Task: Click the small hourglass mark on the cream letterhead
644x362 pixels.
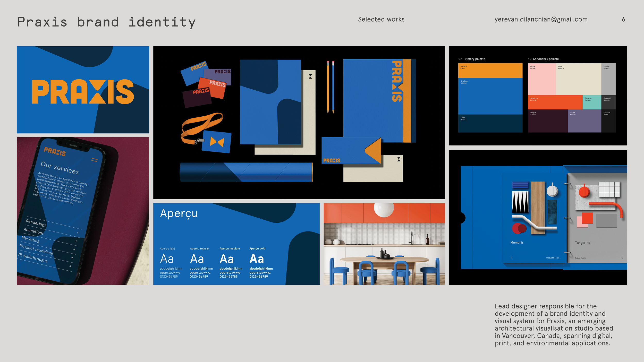Action: [x=310, y=76]
